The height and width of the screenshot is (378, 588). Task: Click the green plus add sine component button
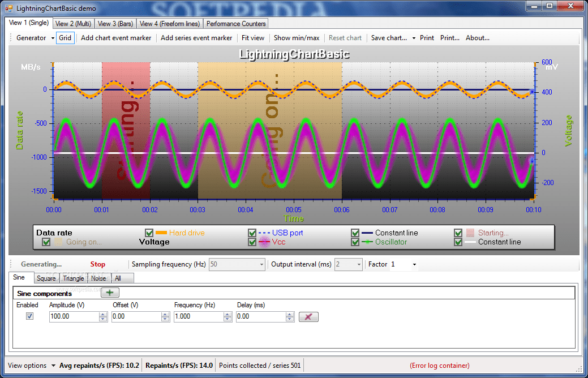(110, 293)
